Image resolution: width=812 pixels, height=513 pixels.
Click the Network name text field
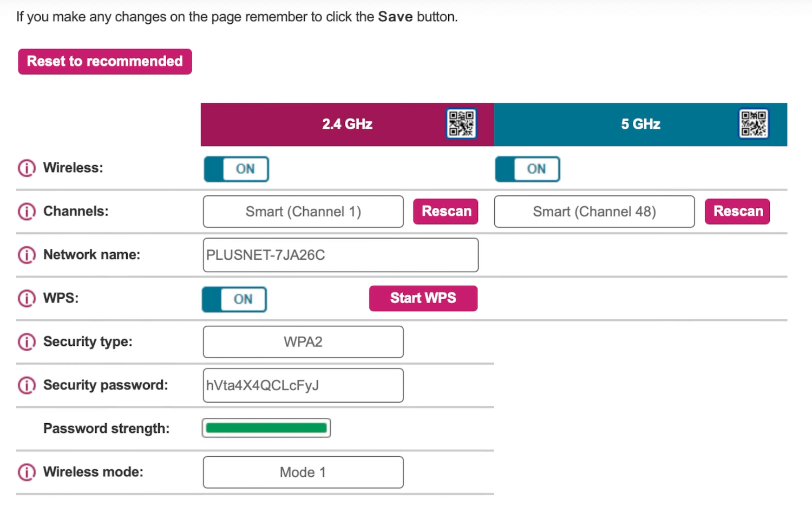[340, 255]
